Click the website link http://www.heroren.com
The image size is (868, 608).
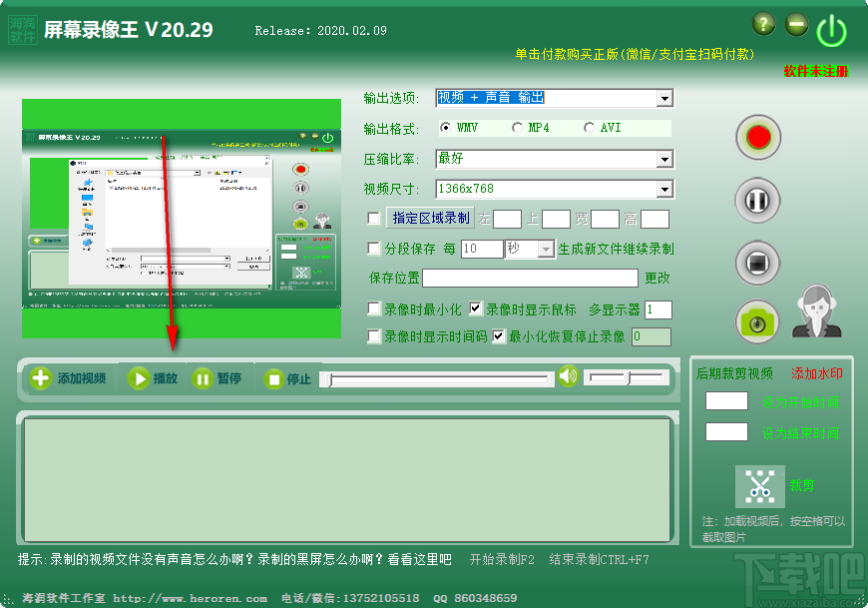tap(190, 599)
